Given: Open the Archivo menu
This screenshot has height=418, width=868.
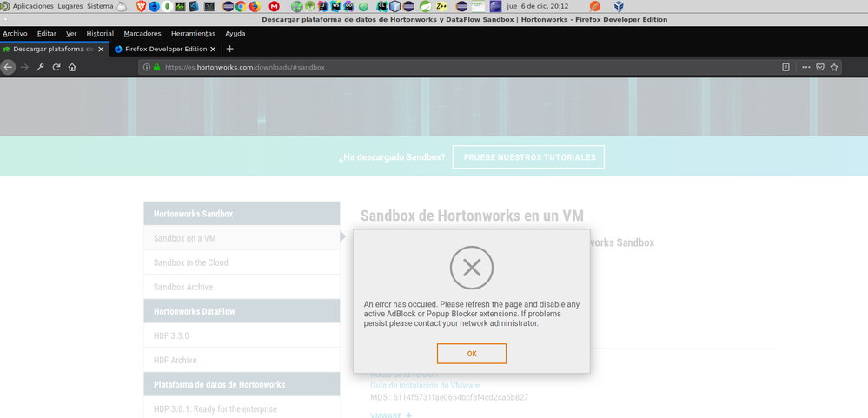Looking at the screenshot, I should click(x=15, y=33).
